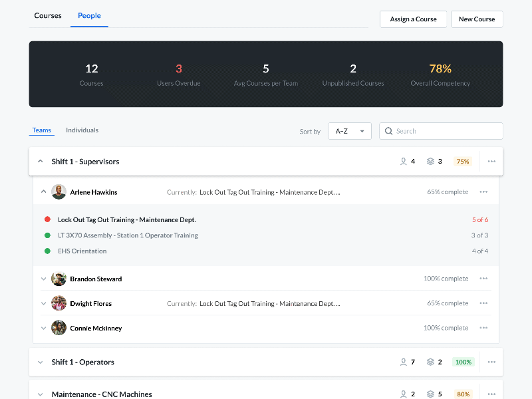Open the ellipsis menu for Shift 1 - Operators
The width and height of the screenshot is (532, 399).
tap(491, 362)
